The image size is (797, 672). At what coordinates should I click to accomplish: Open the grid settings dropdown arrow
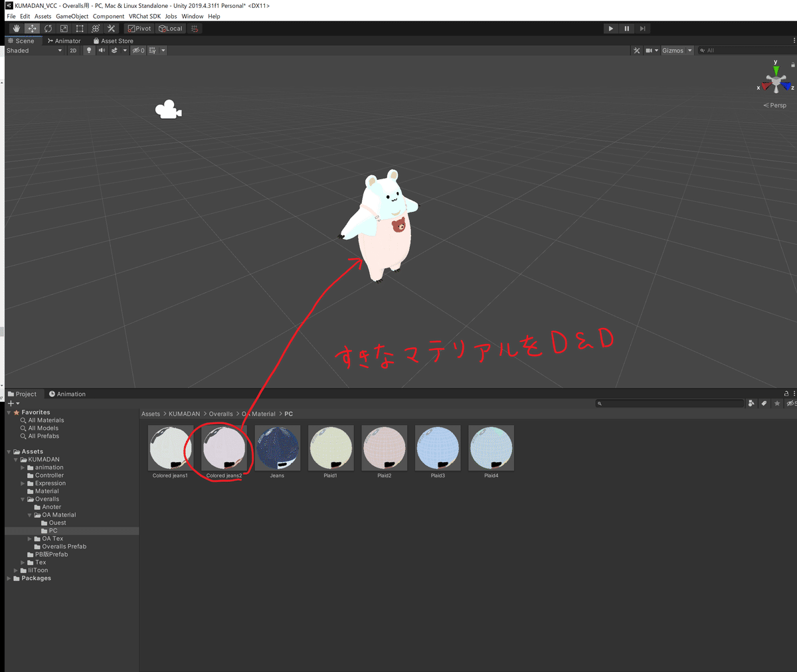(163, 50)
